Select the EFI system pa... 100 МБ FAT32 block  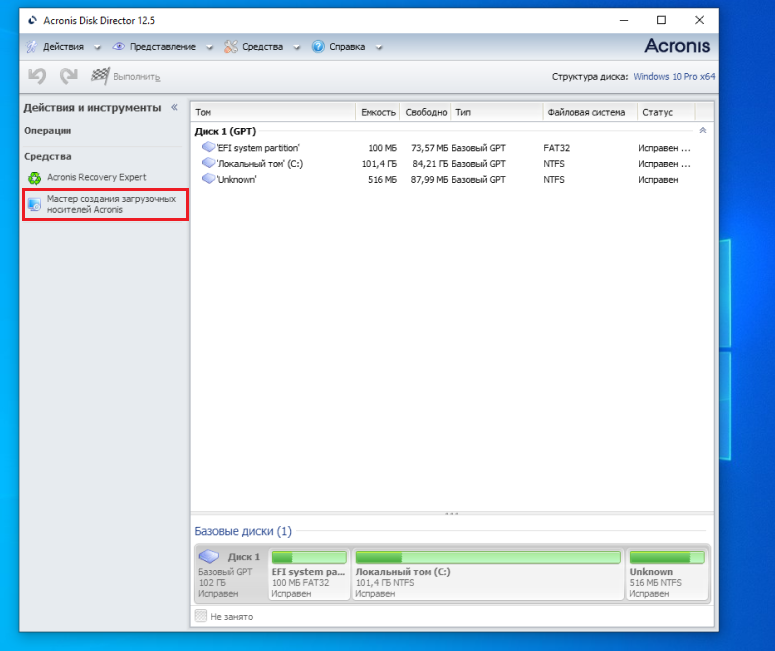(309, 573)
